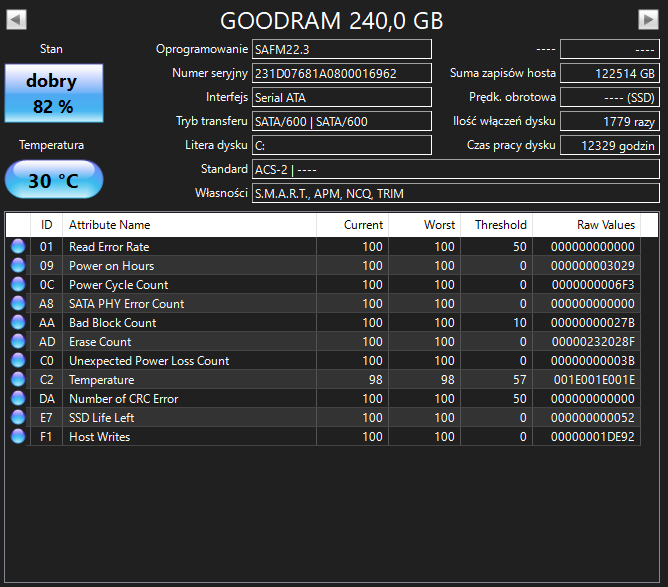Click threshold value 57 in Temperature row
Screen dimensions: 668x587
(520, 380)
